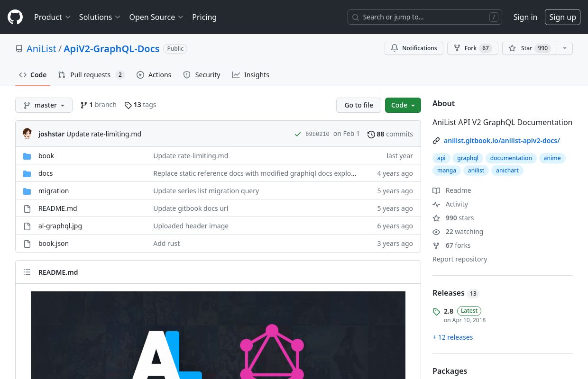This screenshot has width=588, height=379.
Task: Click the tag icon beside release 2.8
Action: coord(436,312)
